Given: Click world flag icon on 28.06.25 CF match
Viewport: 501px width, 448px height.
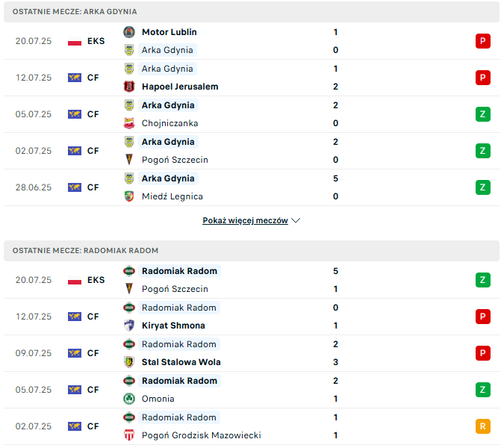Looking at the screenshot, I should (75, 187).
